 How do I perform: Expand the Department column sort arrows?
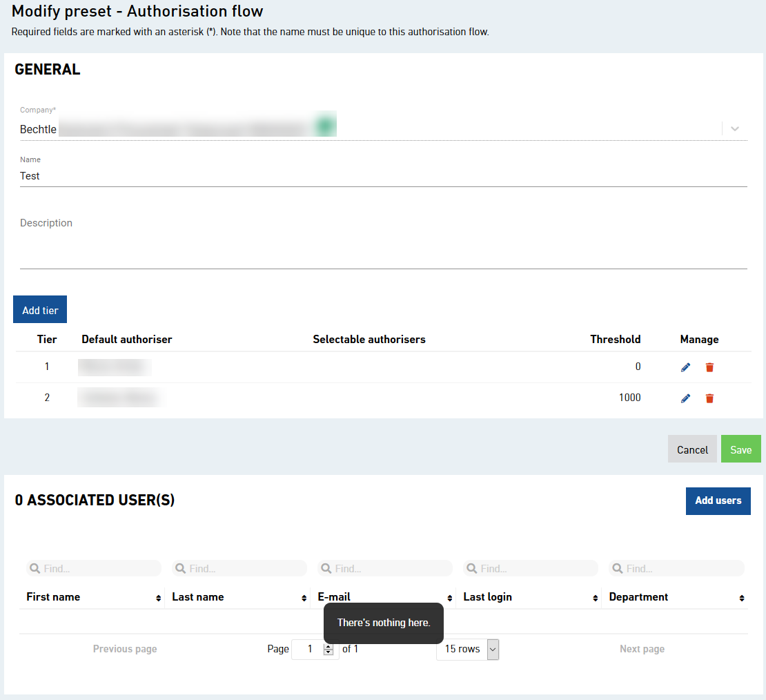(742, 597)
